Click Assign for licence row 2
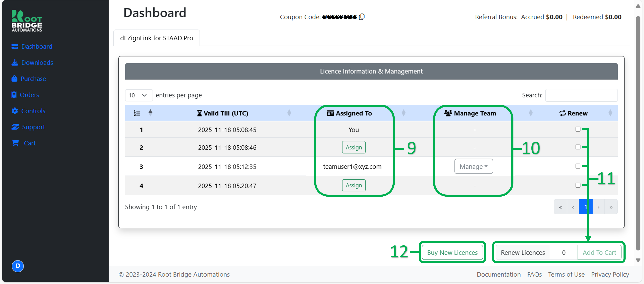644x284 pixels. pyautogui.click(x=353, y=147)
